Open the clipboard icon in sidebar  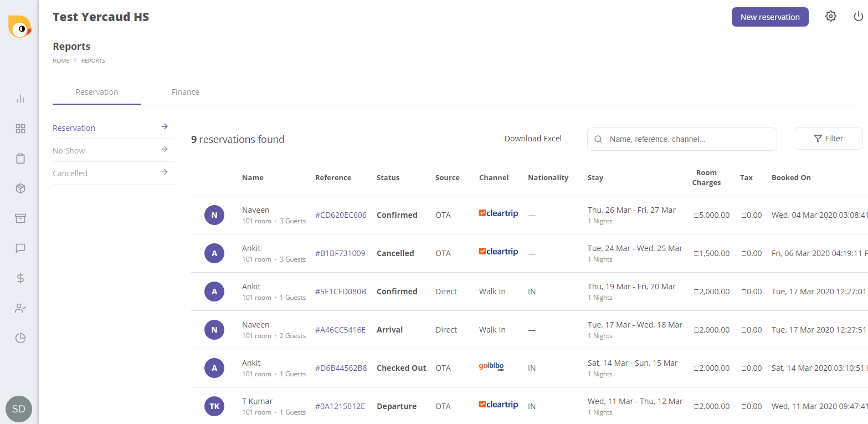pos(20,159)
